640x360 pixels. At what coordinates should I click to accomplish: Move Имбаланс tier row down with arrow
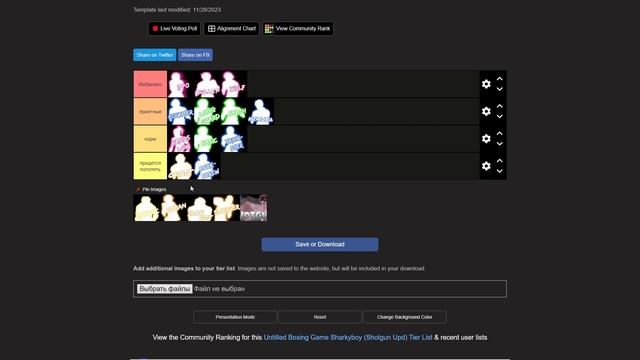pyautogui.click(x=500, y=89)
